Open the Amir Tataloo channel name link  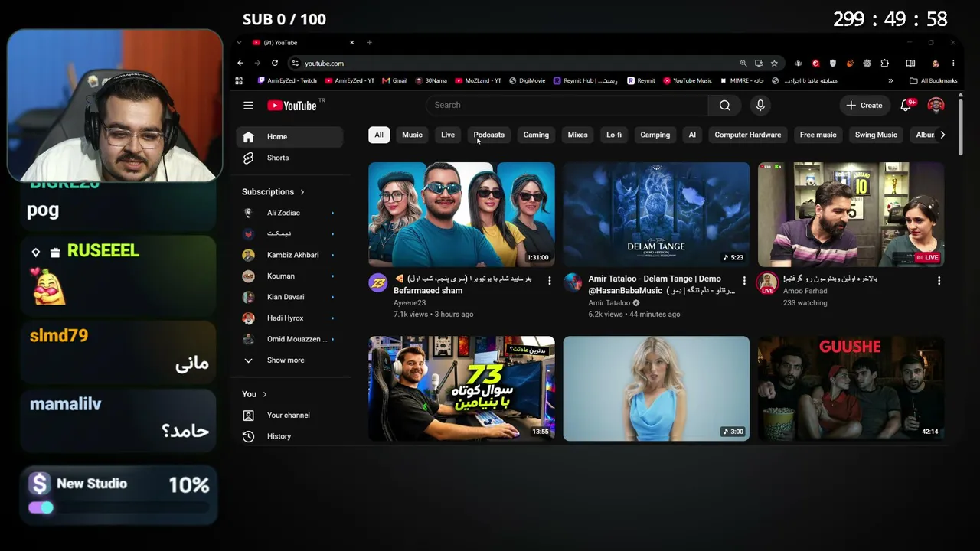[609, 303]
